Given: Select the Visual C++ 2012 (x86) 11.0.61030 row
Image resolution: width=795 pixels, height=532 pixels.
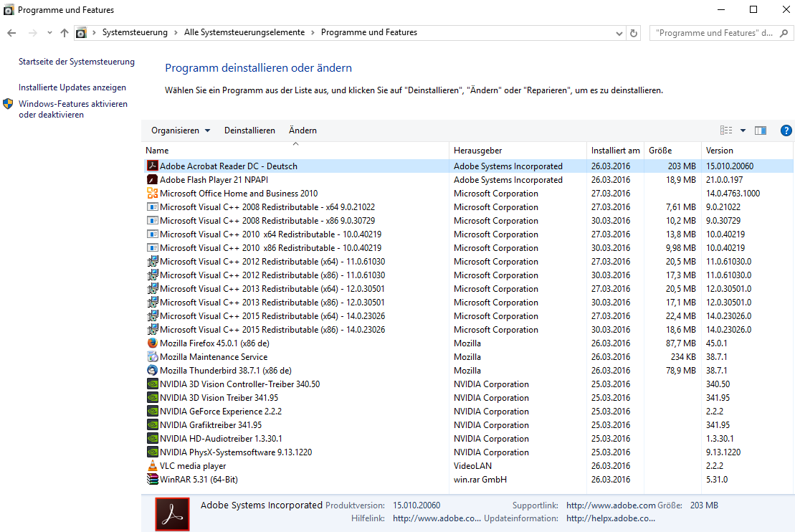Looking at the screenshot, I should pyautogui.click(x=469, y=275).
